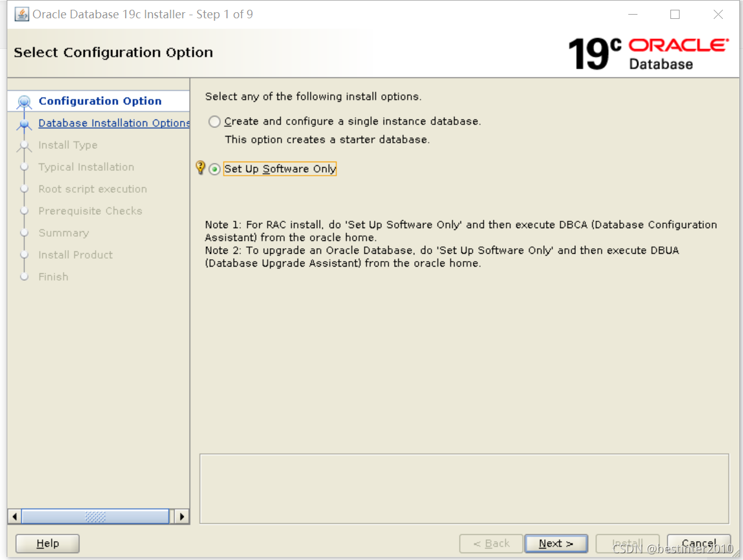The width and height of the screenshot is (743, 560).
Task: Click the Prerequisite Checks step
Action: pos(90,211)
